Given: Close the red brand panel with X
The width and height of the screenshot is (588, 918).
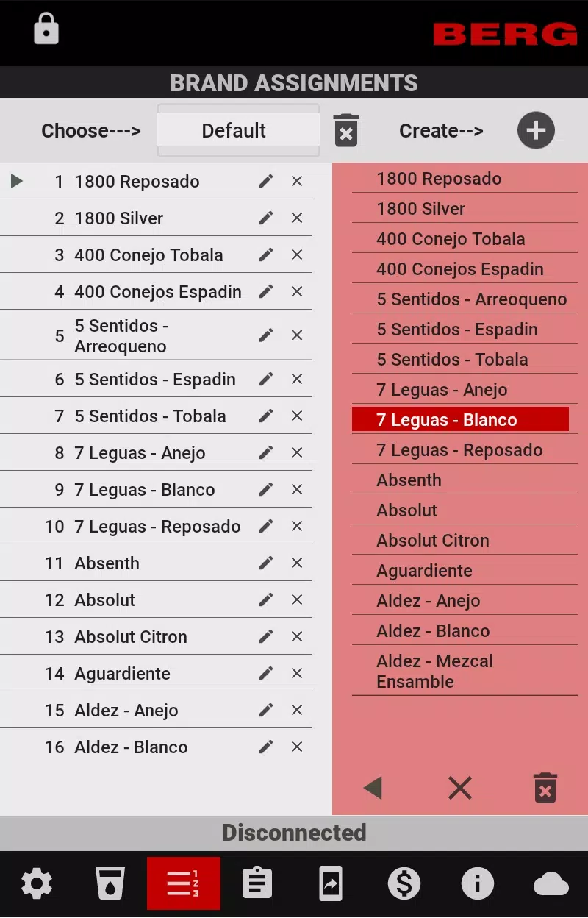Looking at the screenshot, I should [x=460, y=788].
